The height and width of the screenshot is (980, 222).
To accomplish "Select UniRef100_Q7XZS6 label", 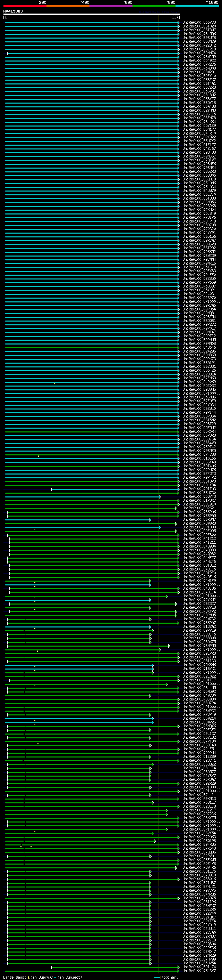I will point(199,64).
